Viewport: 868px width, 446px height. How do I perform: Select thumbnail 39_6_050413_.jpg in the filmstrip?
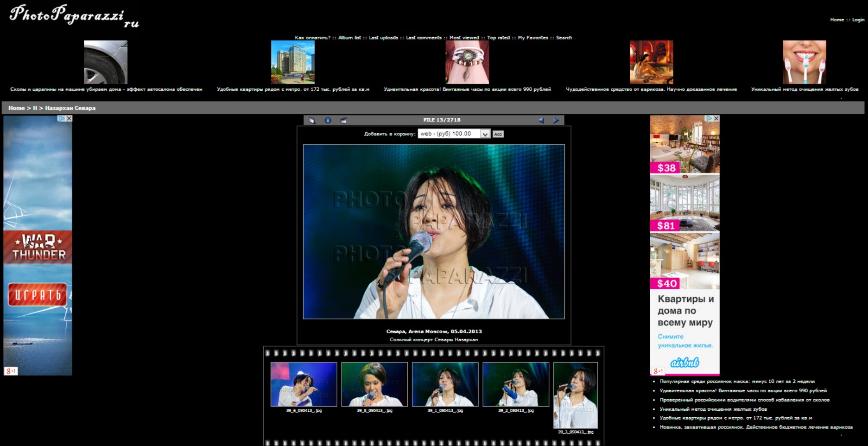pyautogui.click(x=304, y=384)
